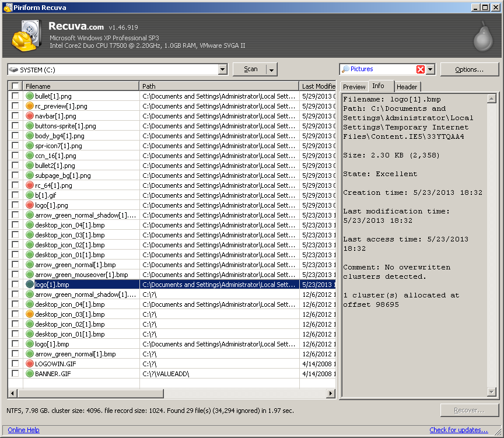
Task: Click green status icon for buttons-sprite[1].png
Action: (30, 125)
